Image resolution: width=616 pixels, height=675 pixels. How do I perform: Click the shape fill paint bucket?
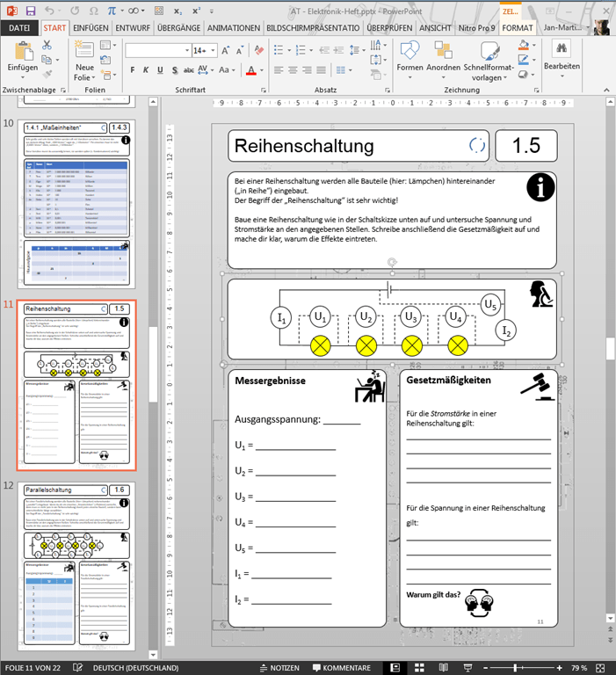tap(524, 45)
